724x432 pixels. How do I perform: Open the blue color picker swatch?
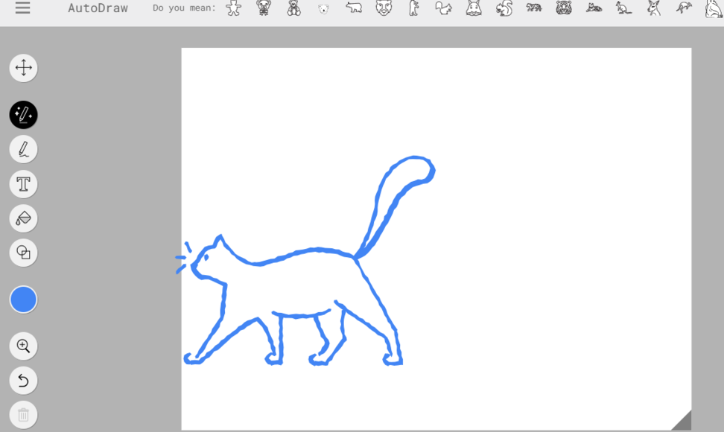24,300
